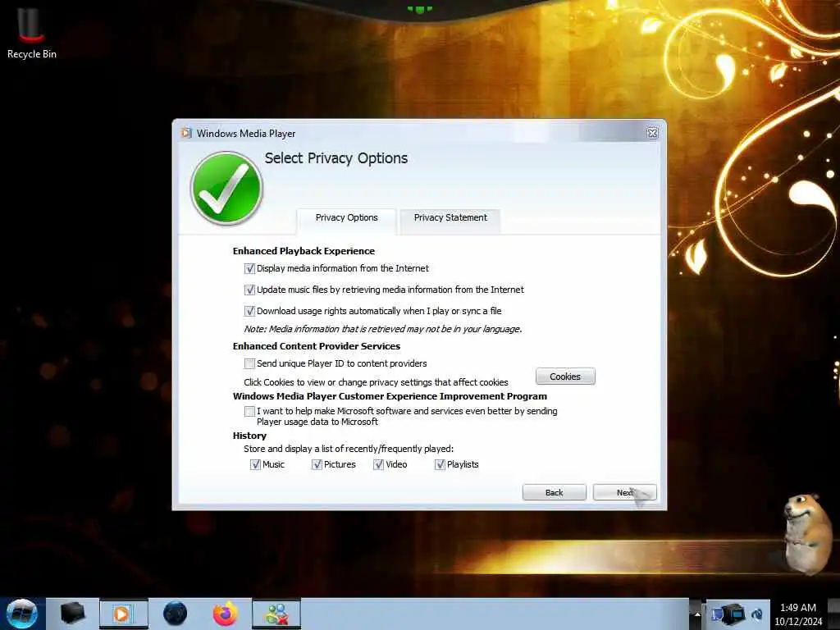The image size is (840, 630).
Task: Check the help make Microsoft software better box
Action: point(249,412)
